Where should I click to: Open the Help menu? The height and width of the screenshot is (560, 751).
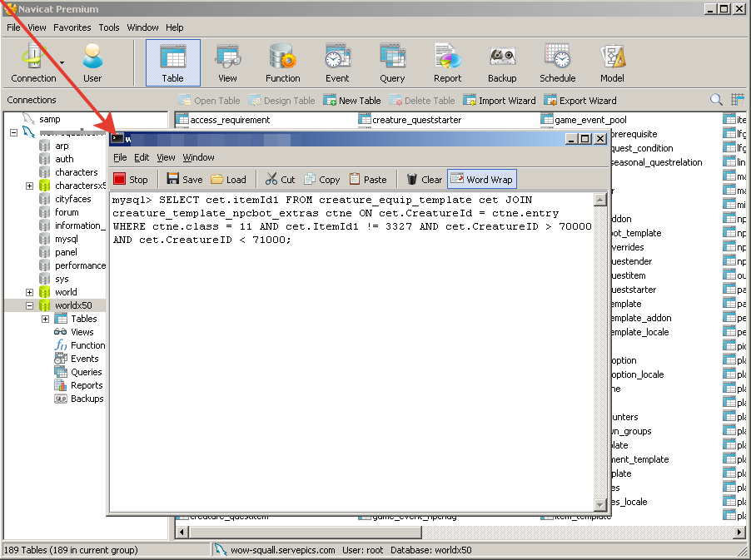(174, 27)
